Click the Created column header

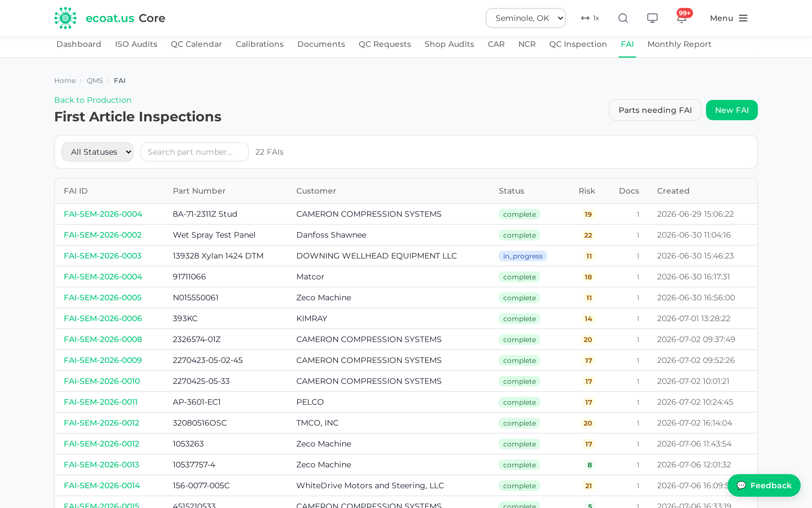(673, 191)
